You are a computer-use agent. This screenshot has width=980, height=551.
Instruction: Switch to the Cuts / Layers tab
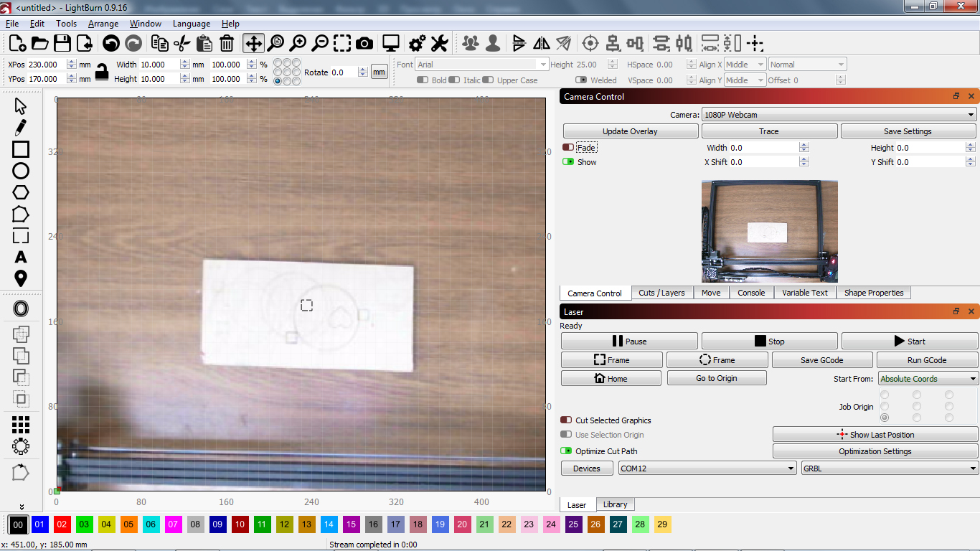pyautogui.click(x=661, y=293)
